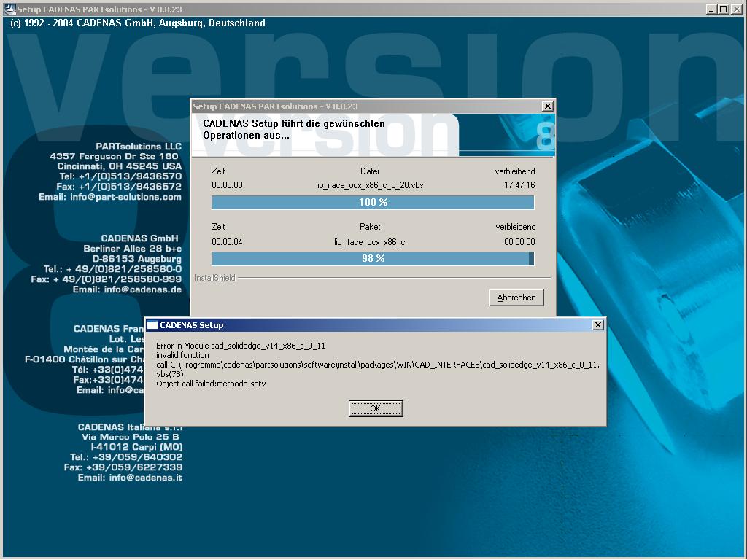The image size is (747, 560).
Task: Close the Setup PARTsolutions progress dialog
Action: pos(548,106)
